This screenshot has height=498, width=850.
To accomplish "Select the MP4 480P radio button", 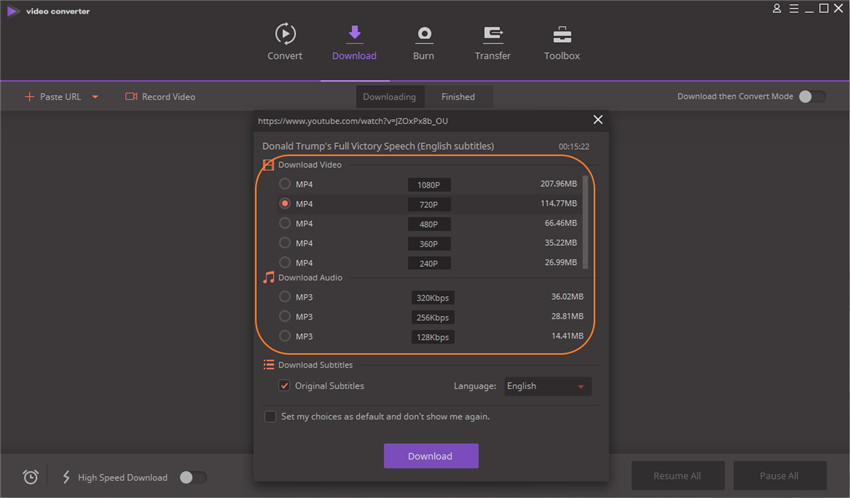I will tap(285, 223).
